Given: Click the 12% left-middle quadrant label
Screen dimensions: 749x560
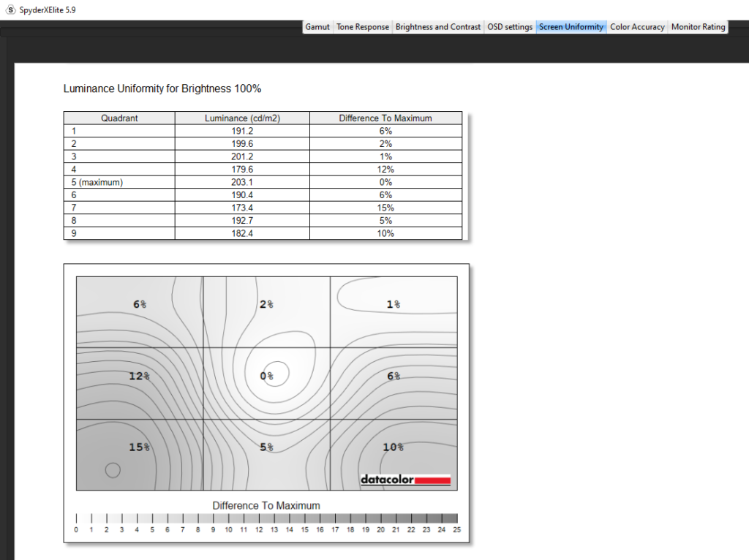Looking at the screenshot, I should click(139, 376).
